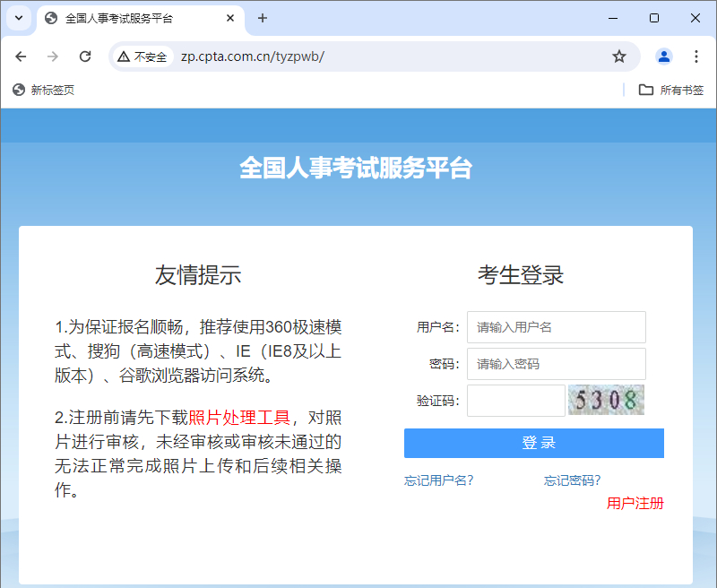Screen dimensions: 717x588
Task: Click the 考生登录 heading
Action: (x=521, y=275)
